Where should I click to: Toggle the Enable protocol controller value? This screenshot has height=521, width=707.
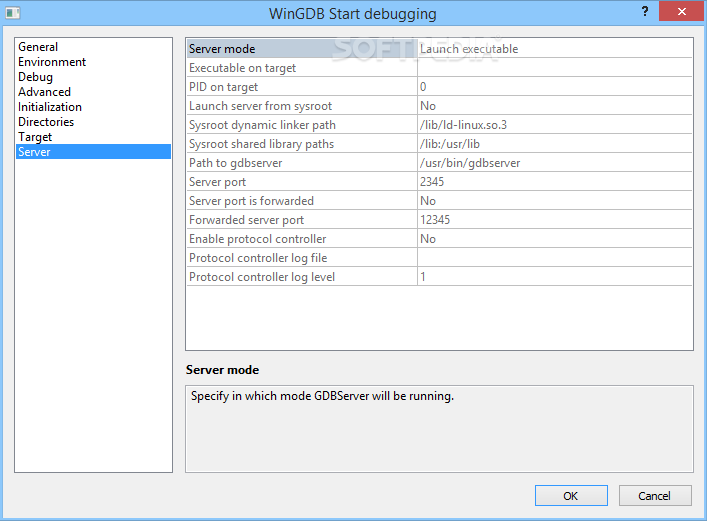tap(554, 239)
